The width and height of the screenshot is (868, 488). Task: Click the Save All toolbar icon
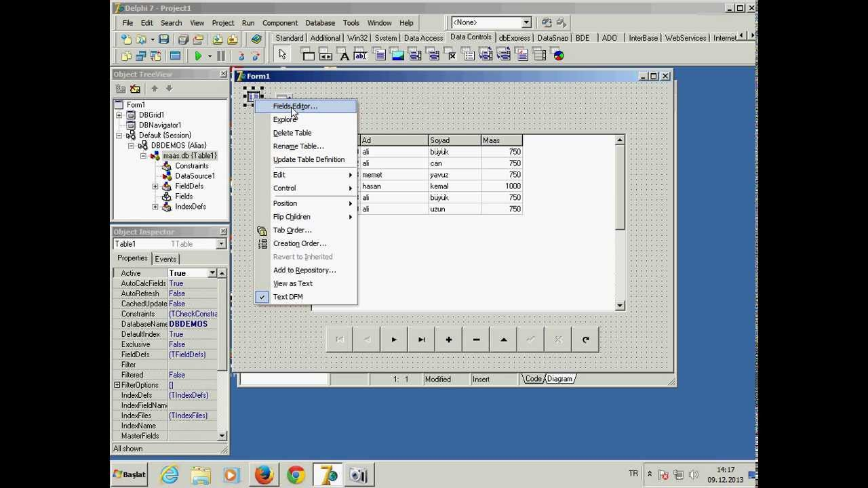183,39
